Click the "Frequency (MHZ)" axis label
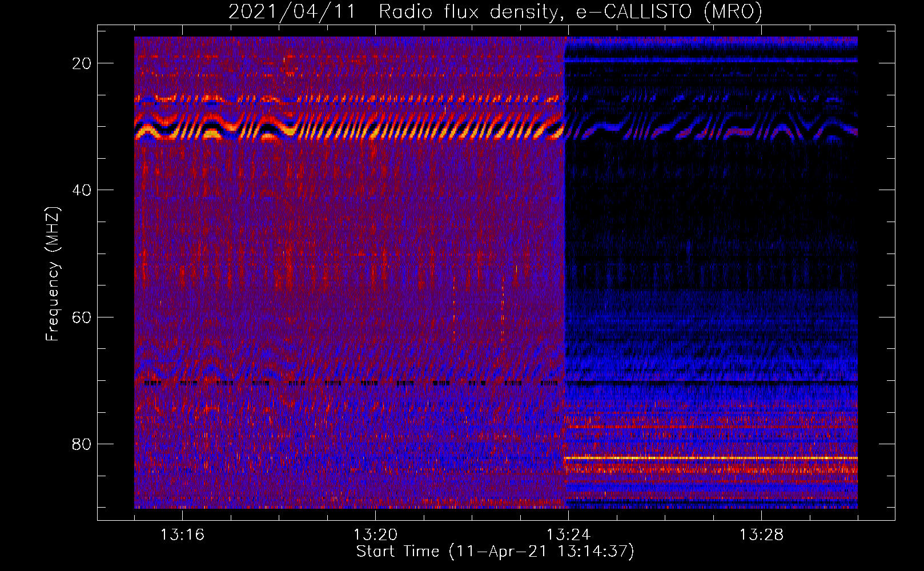 pos(53,274)
